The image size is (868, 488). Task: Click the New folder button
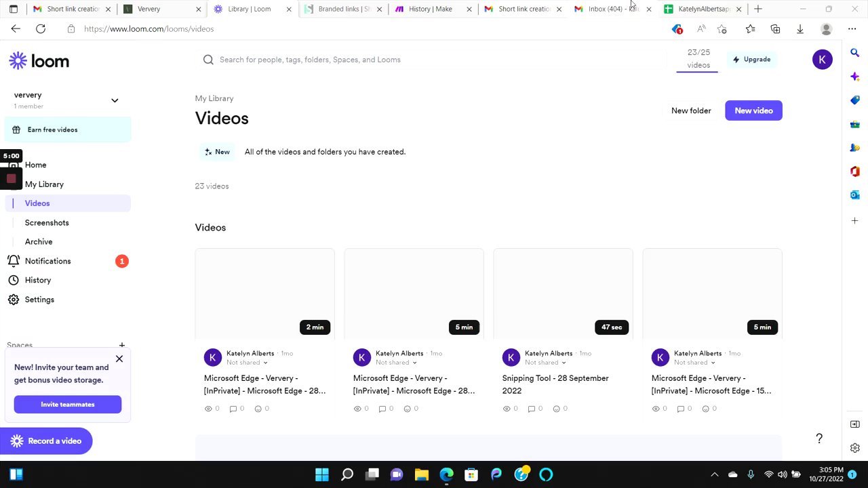click(691, 110)
